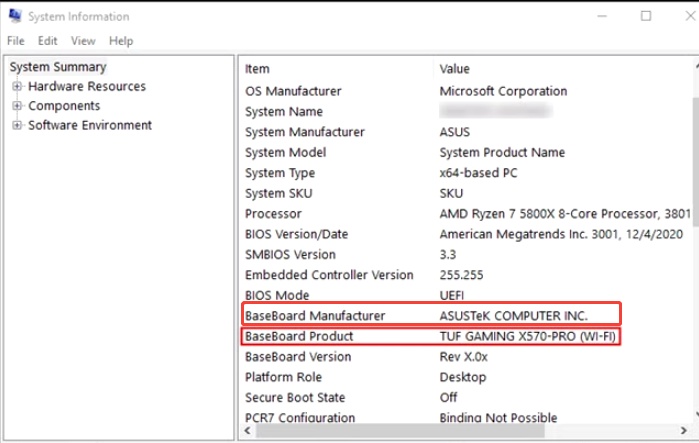The image size is (699, 443).
Task: Click the System Information app icon in title bar
Action: 15,16
